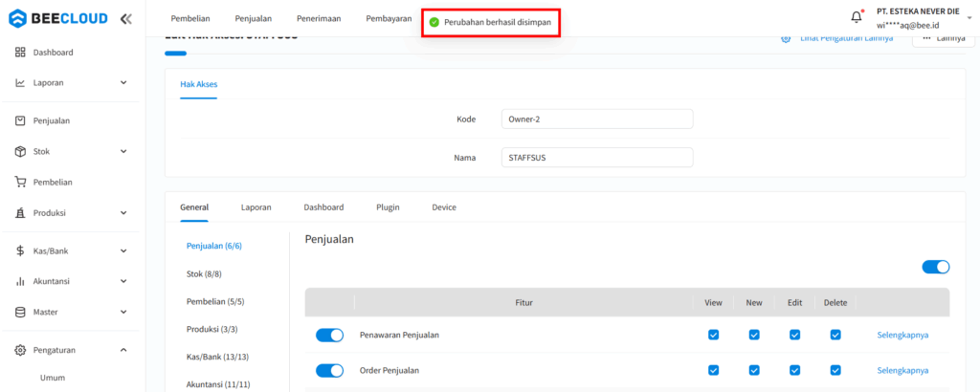This screenshot has height=392, width=980.
Task: Uncheck View for Penawaran Penjualan
Action: pyautogui.click(x=713, y=335)
